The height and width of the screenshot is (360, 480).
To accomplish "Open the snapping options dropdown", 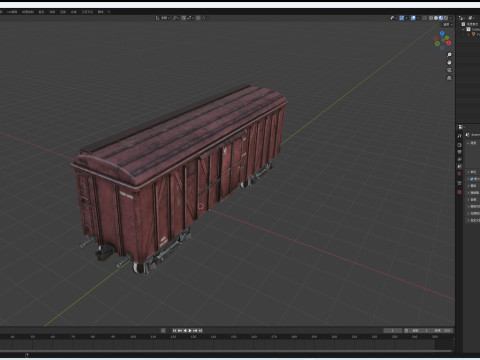I will click(x=190, y=18).
